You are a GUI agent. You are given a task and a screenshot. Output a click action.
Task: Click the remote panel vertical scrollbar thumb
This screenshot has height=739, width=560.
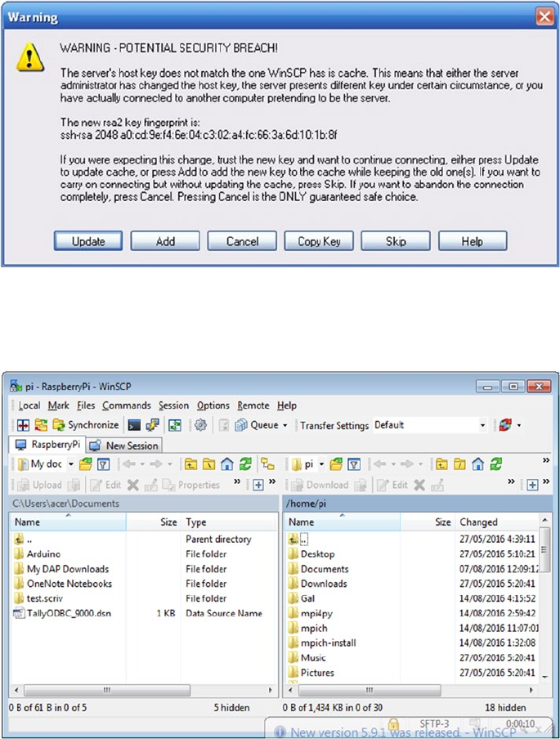pos(544,549)
